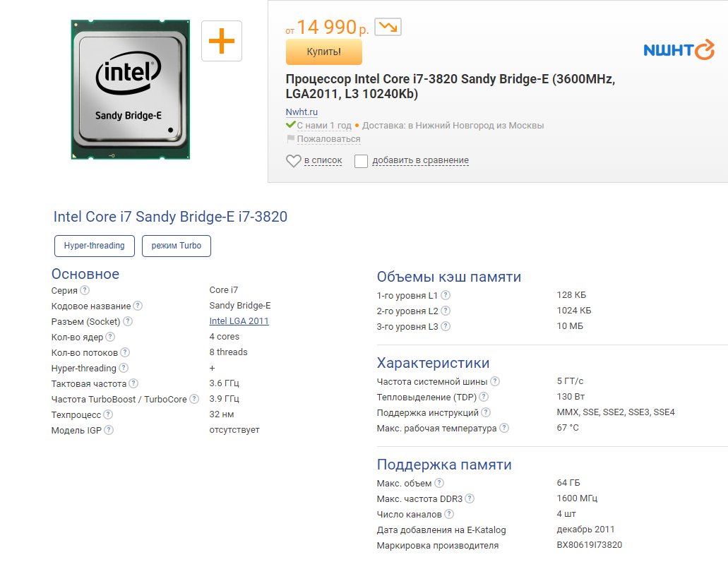Screen dimensions: 728x562
Task: Open help icon for 1-го уровня L1
Action: point(446,294)
